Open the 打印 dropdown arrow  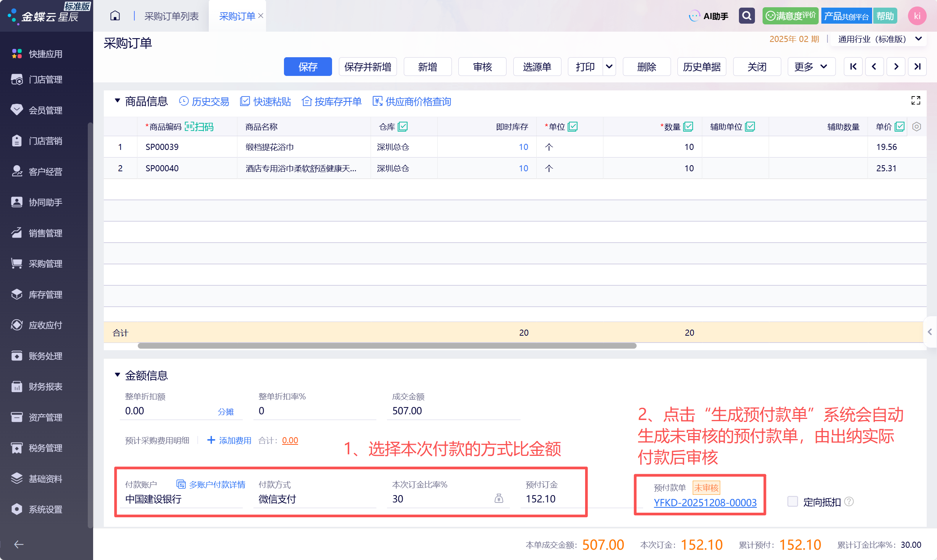click(609, 67)
